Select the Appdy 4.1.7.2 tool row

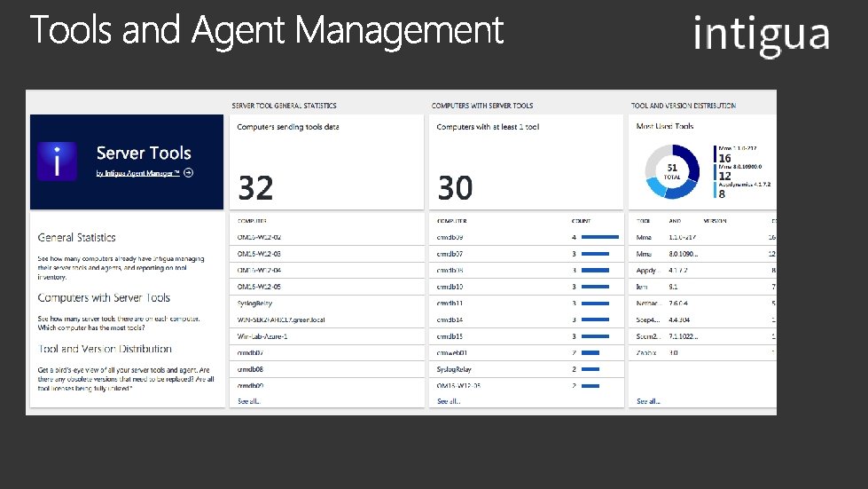coord(702,271)
